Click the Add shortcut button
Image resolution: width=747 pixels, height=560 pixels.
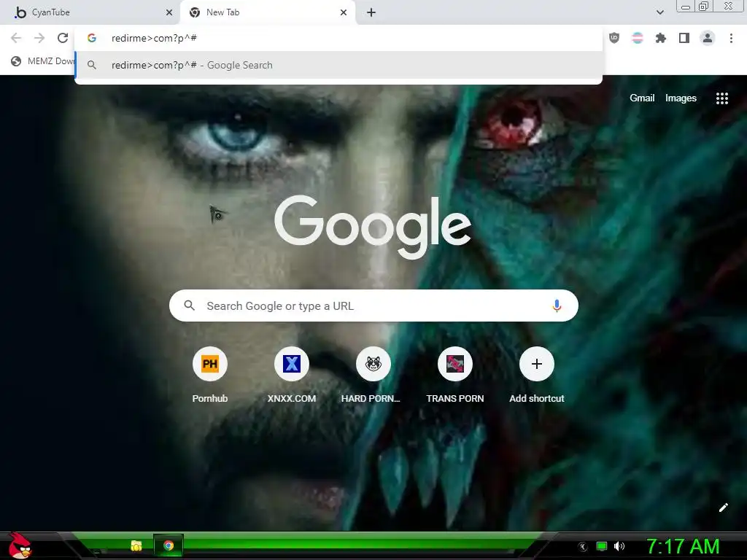click(536, 375)
